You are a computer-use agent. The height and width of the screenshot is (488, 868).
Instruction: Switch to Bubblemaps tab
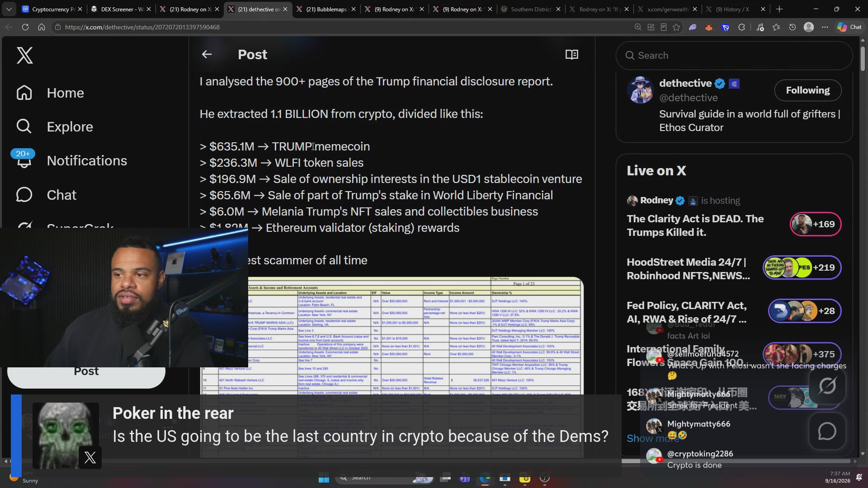point(325,9)
